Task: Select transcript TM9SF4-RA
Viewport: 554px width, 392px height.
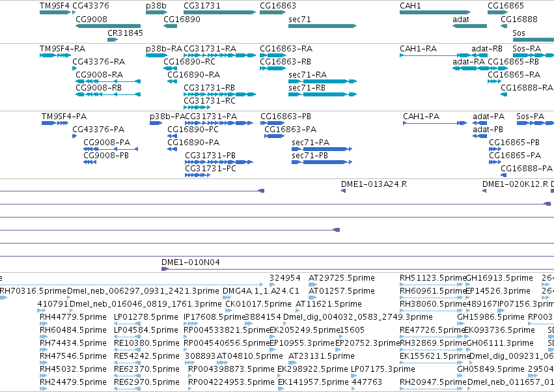Action: pos(55,55)
